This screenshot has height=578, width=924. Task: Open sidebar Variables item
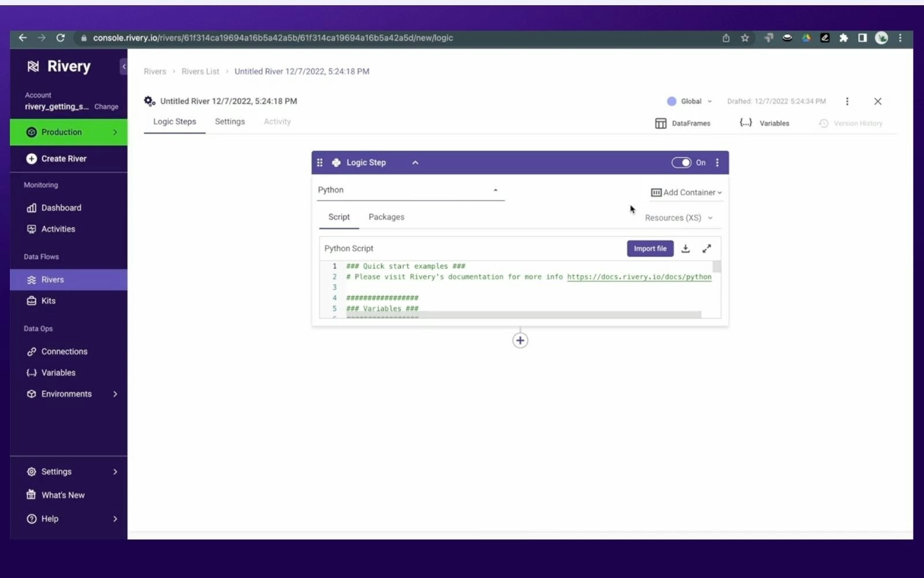pos(51,373)
